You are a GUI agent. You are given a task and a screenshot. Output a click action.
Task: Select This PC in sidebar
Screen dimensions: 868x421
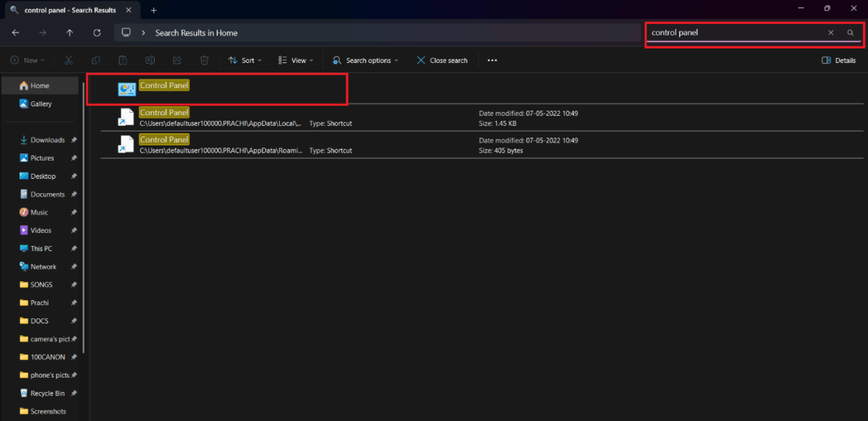coord(35,249)
